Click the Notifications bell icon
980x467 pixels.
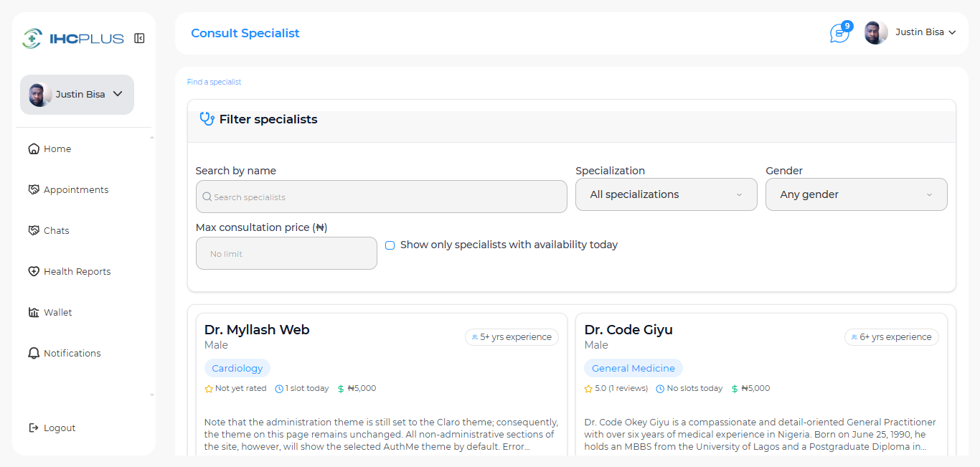(x=34, y=354)
